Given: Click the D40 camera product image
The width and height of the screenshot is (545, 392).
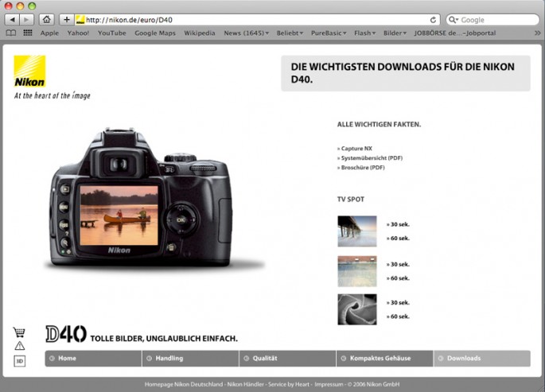Looking at the screenshot, I should click(x=142, y=198).
